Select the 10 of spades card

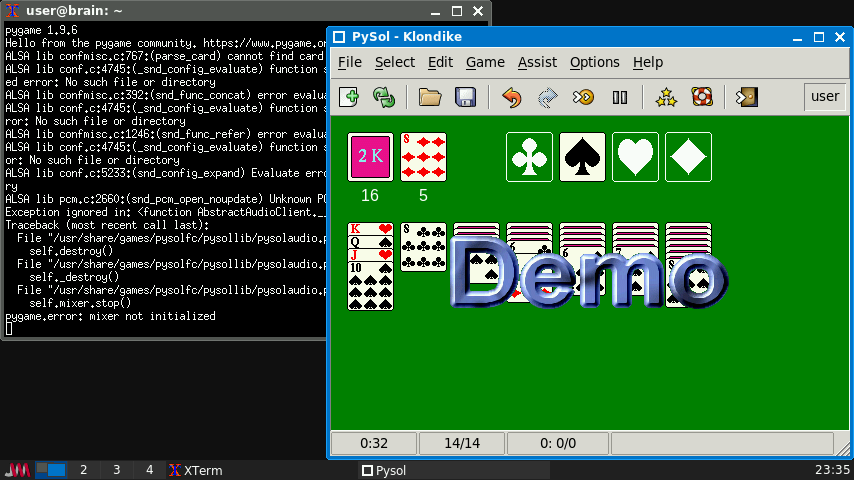[x=370, y=286]
